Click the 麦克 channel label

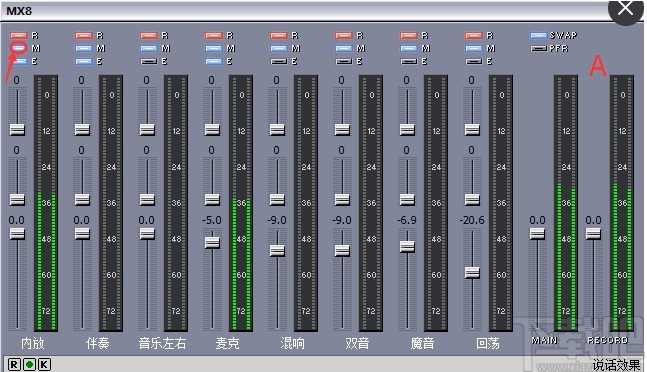pyautogui.click(x=227, y=343)
